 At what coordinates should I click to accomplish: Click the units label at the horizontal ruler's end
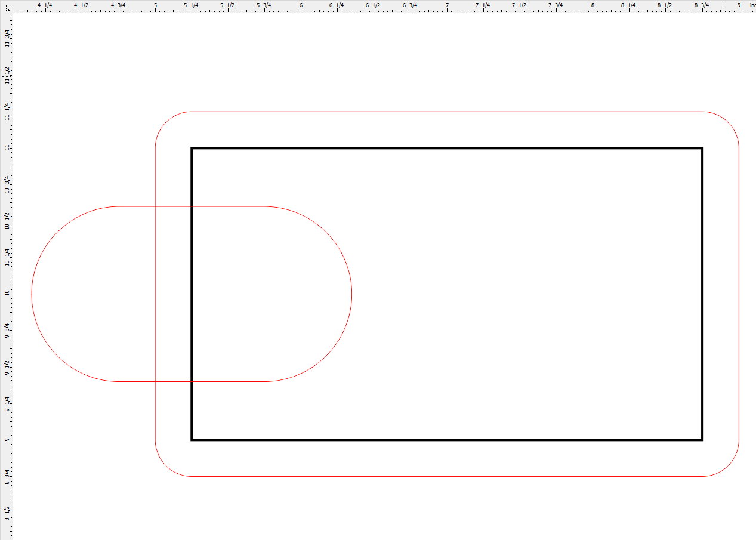[752, 5]
